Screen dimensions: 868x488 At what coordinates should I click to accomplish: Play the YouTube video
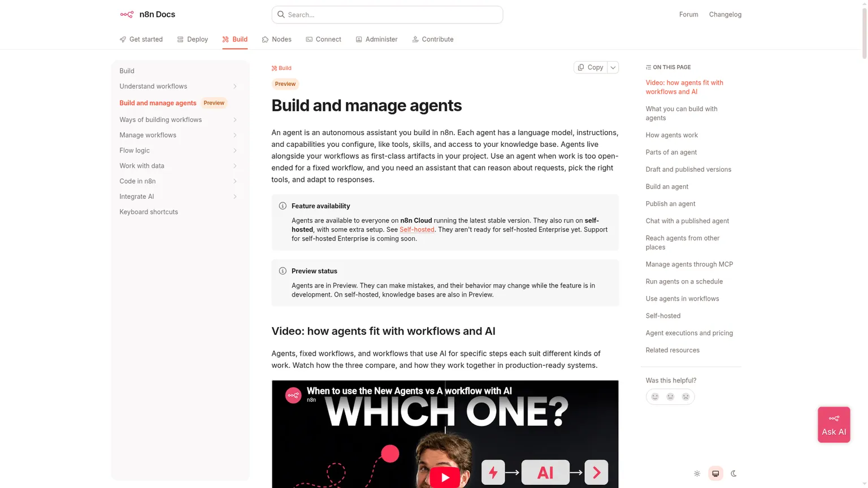445,477
